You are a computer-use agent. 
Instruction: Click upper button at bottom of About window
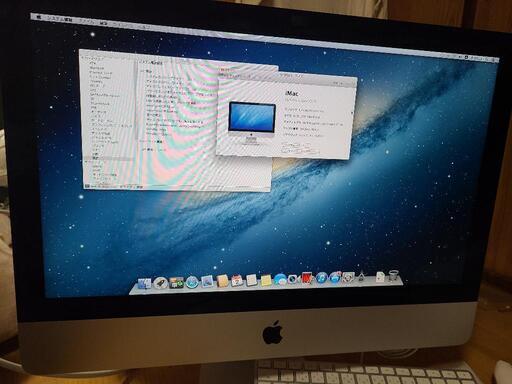pos(296,145)
